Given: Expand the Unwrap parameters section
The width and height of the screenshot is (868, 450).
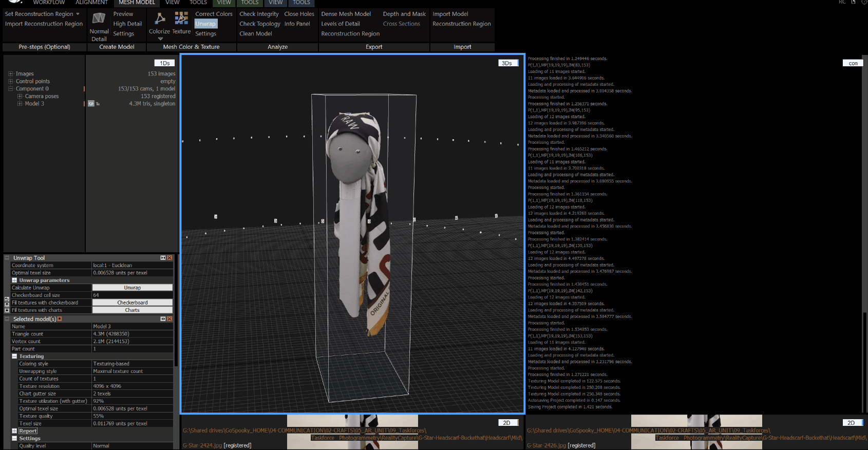Looking at the screenshot, I should (x=14, y=280).
